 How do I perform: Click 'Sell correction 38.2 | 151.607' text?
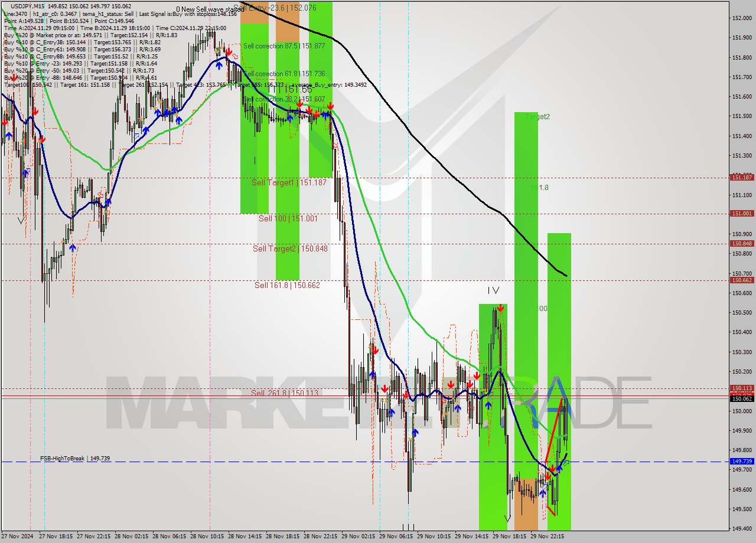[x=284, y=99]
